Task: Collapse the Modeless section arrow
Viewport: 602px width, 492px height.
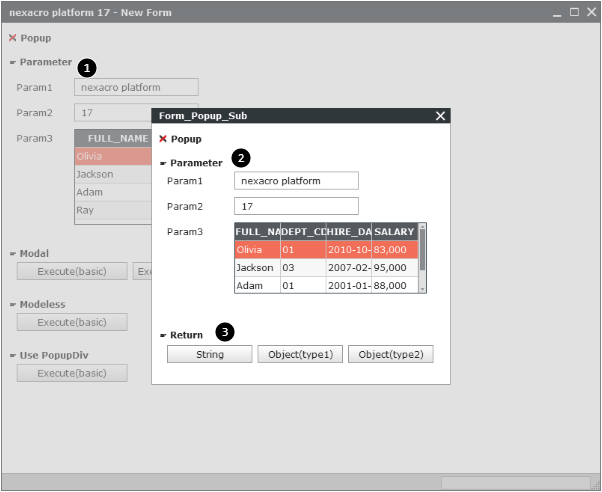Action: (x=13, y=305)
